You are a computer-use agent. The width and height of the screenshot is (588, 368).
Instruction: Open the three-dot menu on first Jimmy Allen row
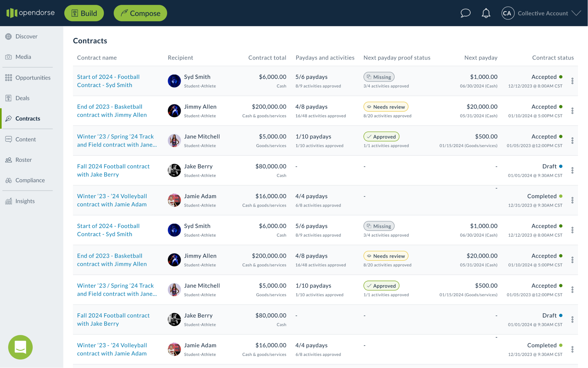tap(573, 111)
